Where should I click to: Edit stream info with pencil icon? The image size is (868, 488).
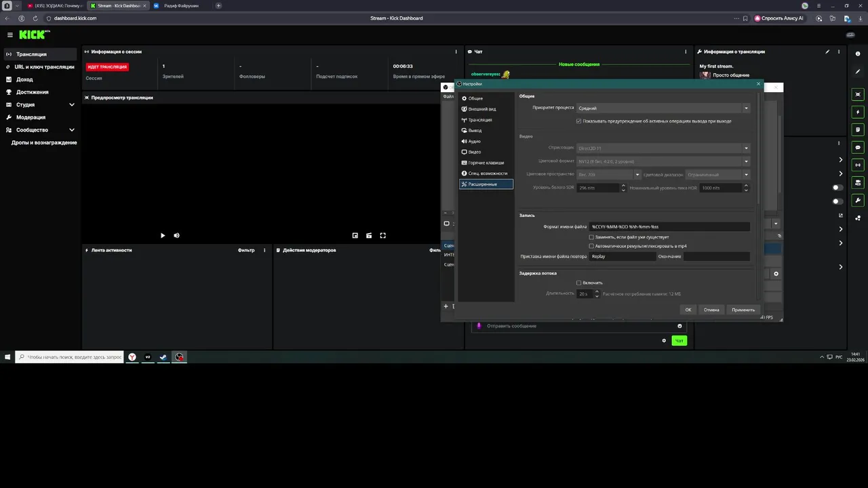click(827, 52)
